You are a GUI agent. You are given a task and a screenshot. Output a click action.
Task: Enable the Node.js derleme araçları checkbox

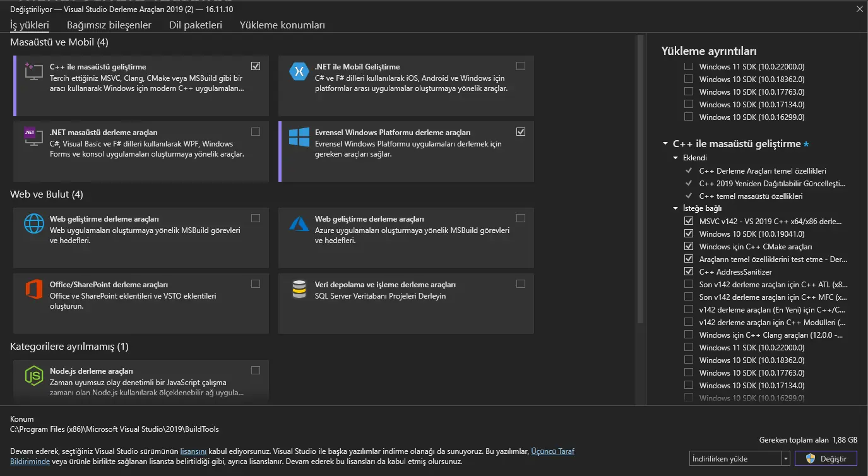[x=255, y=371]
